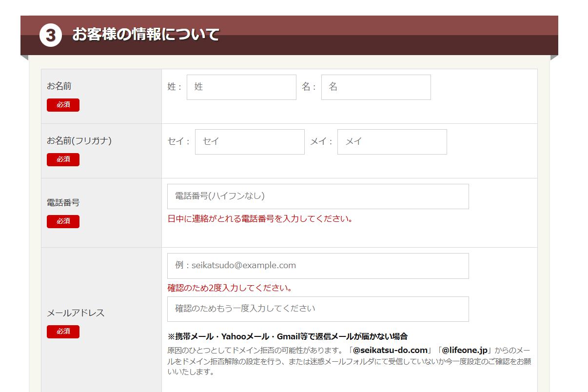Click the お客様の情報について section heading

point(146,35)
